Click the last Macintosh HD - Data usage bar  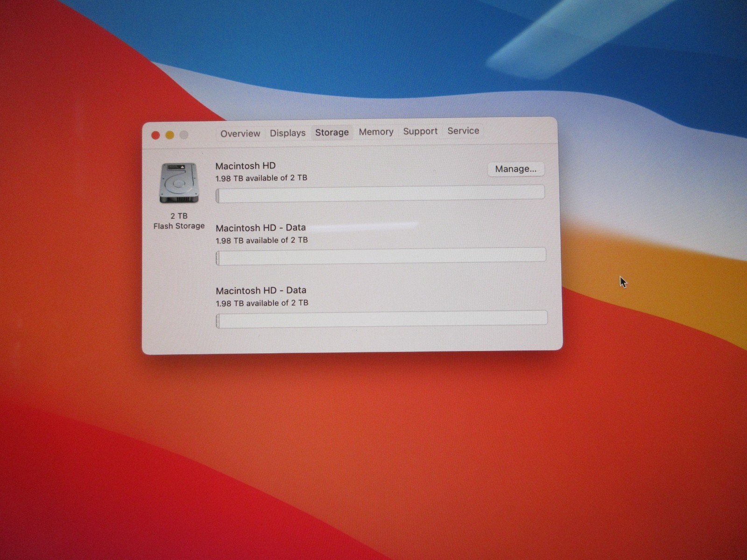click(x=381, y=319)
